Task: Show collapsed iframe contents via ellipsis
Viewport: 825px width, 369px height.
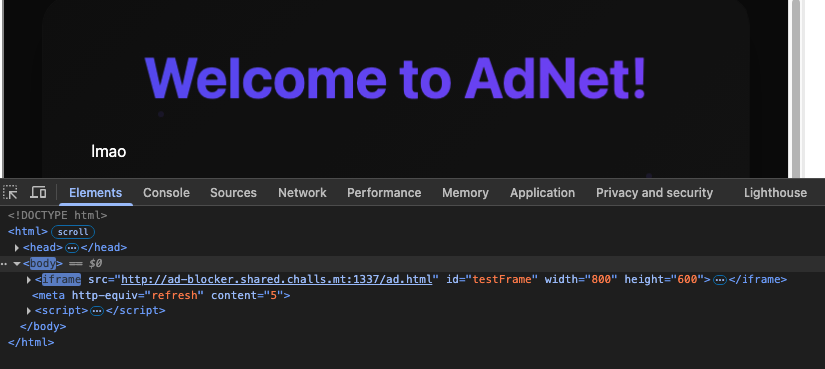Action: coord(720,280)
